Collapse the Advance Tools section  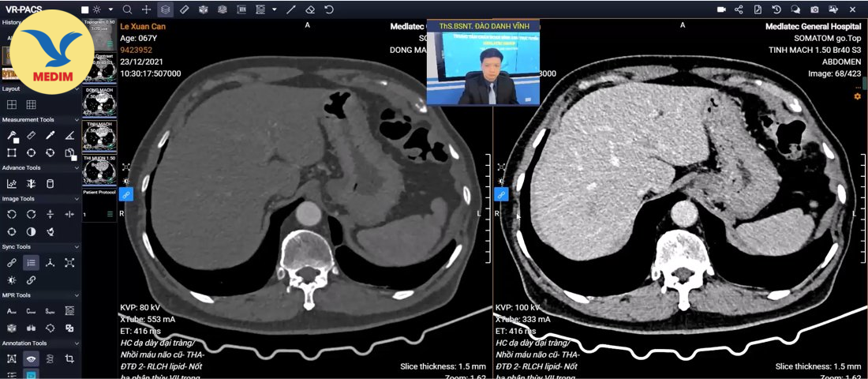[77, 167]
